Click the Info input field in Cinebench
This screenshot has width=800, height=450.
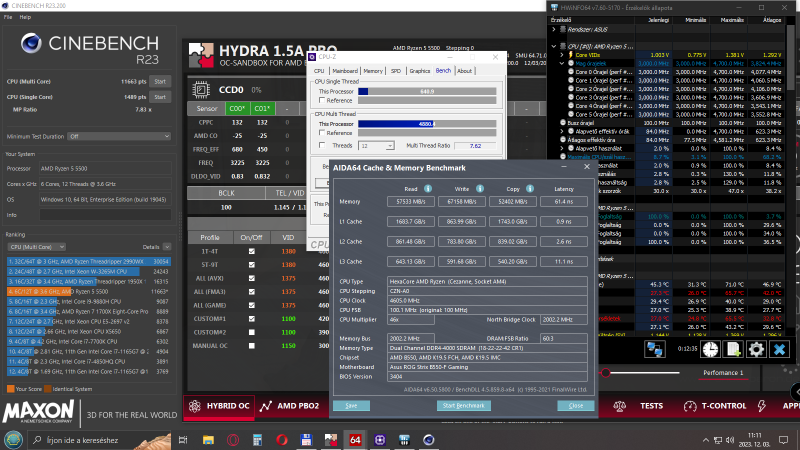pyautogui.click(x=106, y=215)
